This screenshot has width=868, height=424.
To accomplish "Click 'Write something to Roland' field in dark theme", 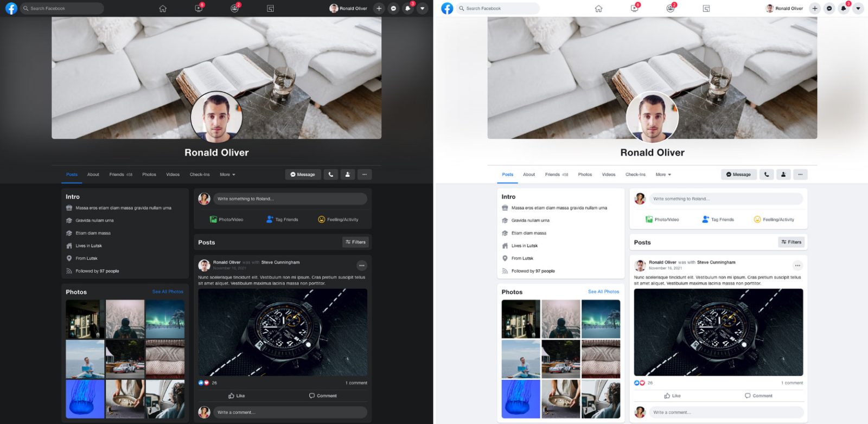I will [290, 199].
